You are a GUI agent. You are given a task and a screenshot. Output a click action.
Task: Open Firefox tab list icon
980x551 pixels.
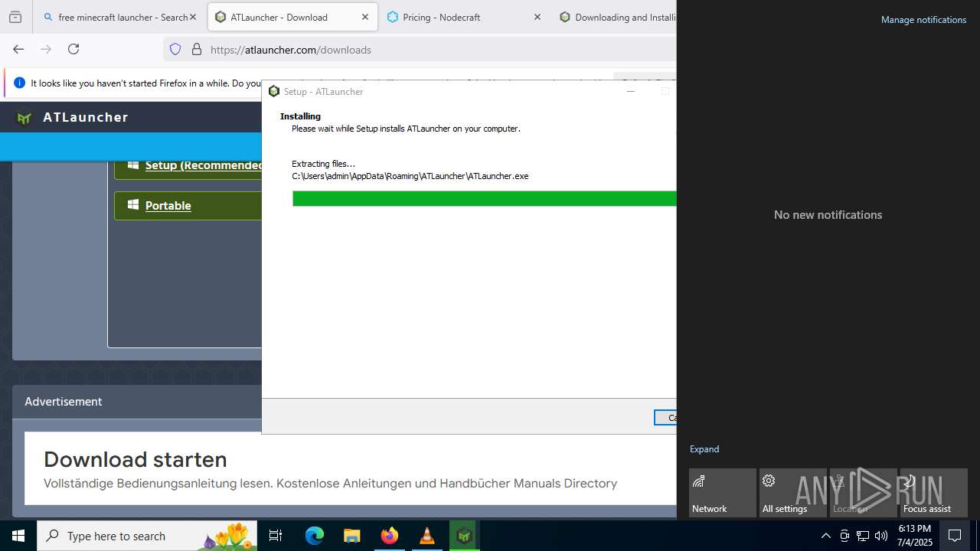click(15, 17)
